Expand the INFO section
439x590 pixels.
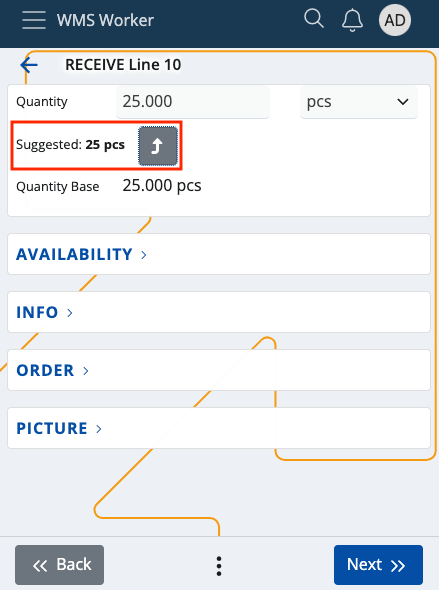[219, 312]
